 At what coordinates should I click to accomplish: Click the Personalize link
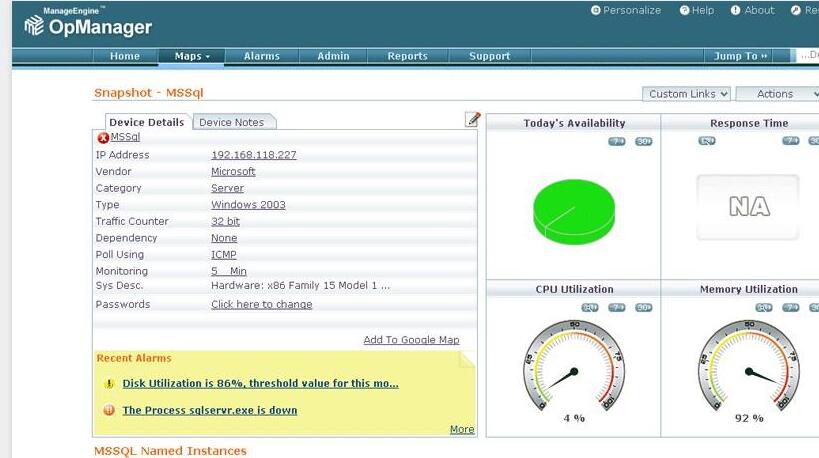pyautogui.click(x=631, y=10)
